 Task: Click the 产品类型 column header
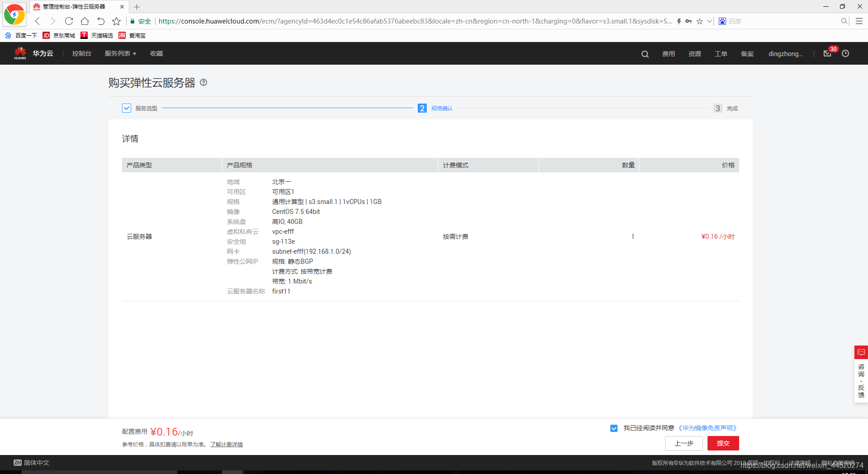(172, 165)
